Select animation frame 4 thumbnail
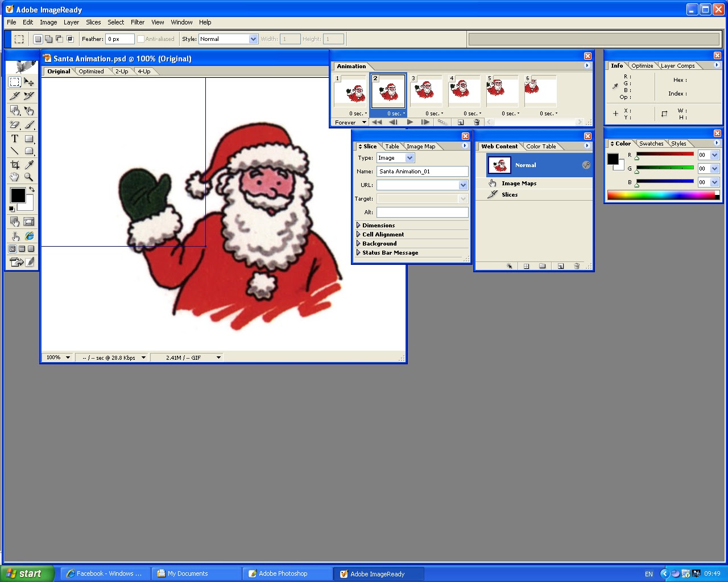Image resolution: width=728 pixels, height=582 pixels. (464, 91)
